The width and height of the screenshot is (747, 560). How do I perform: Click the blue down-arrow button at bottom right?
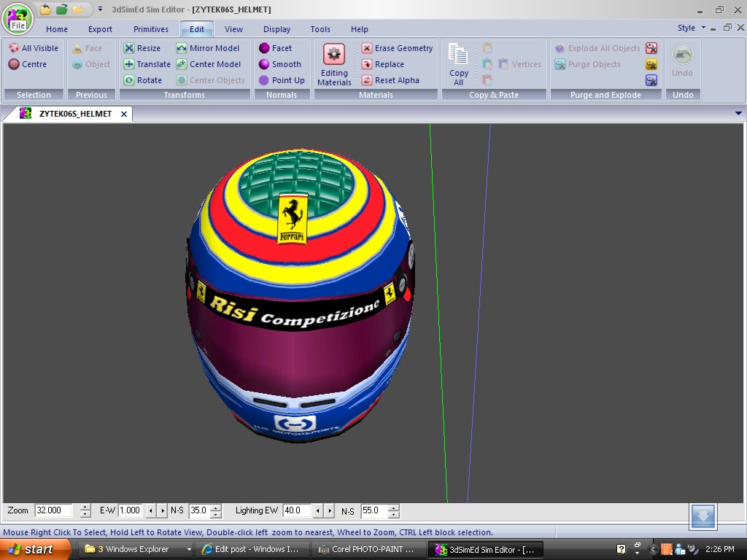coord(703,516)
